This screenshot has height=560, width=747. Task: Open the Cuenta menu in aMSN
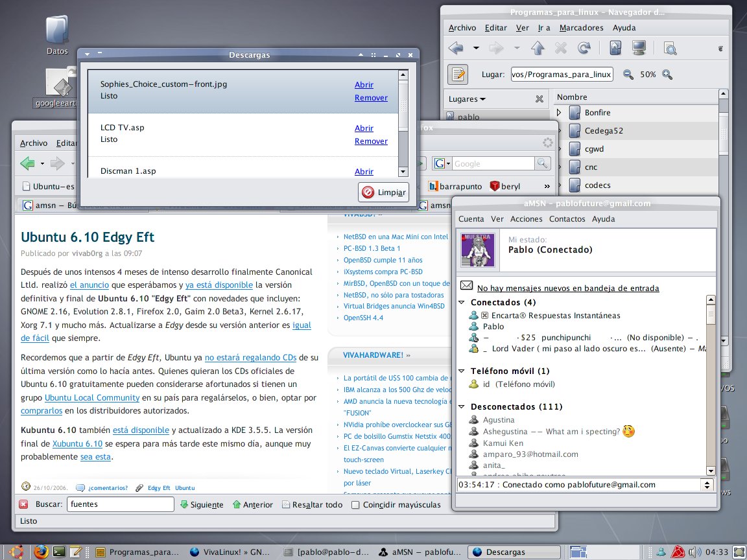click(x=471, y=219)
